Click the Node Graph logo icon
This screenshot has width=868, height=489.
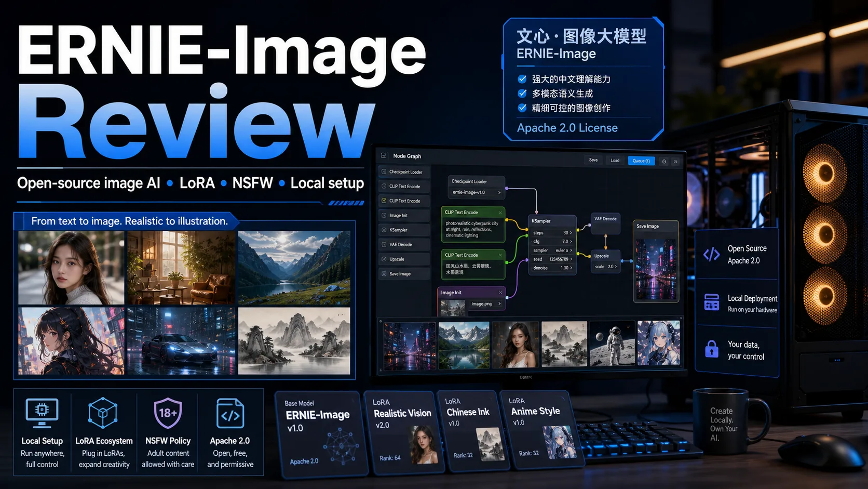[384, 155]
